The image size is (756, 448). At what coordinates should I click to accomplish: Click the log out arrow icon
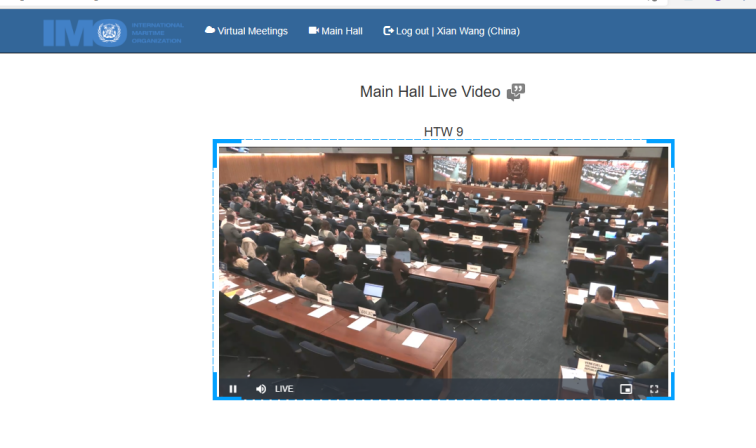click(388, 31)
